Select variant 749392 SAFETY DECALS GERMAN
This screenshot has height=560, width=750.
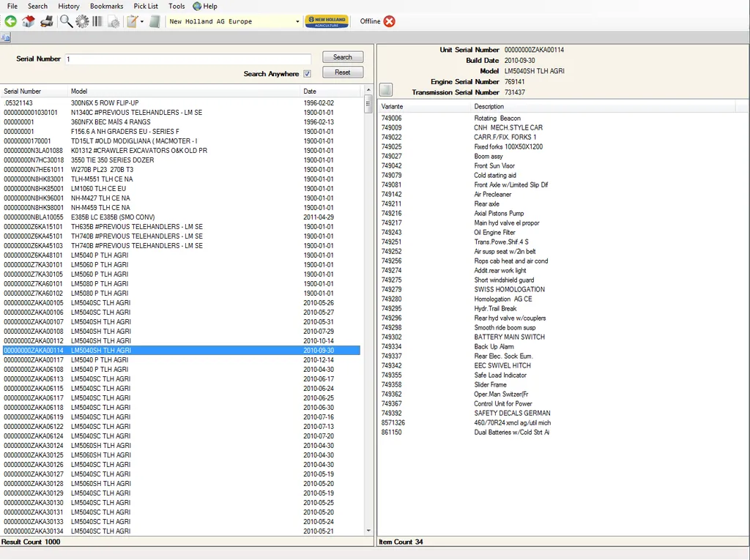pos(557,413)
